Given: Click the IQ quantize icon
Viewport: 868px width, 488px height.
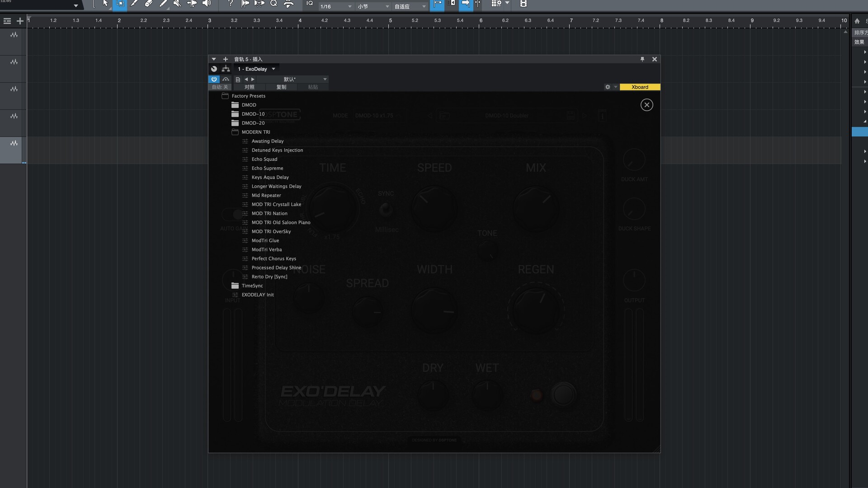Looking at the screenshot, I should tap(310, 4).
